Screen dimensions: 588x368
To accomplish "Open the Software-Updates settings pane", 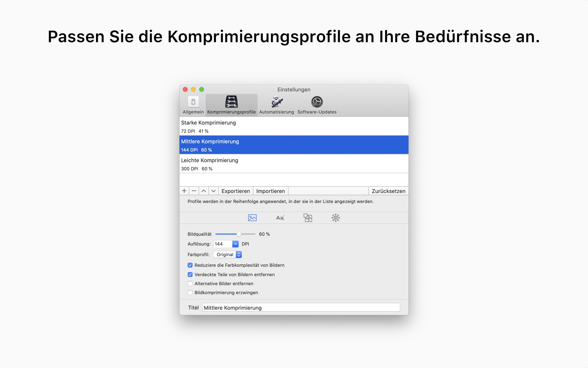I will [x=317, y=105].
